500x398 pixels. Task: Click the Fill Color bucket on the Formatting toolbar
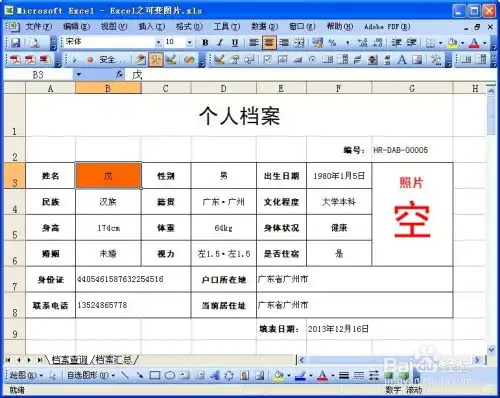(x=453, y=43)
